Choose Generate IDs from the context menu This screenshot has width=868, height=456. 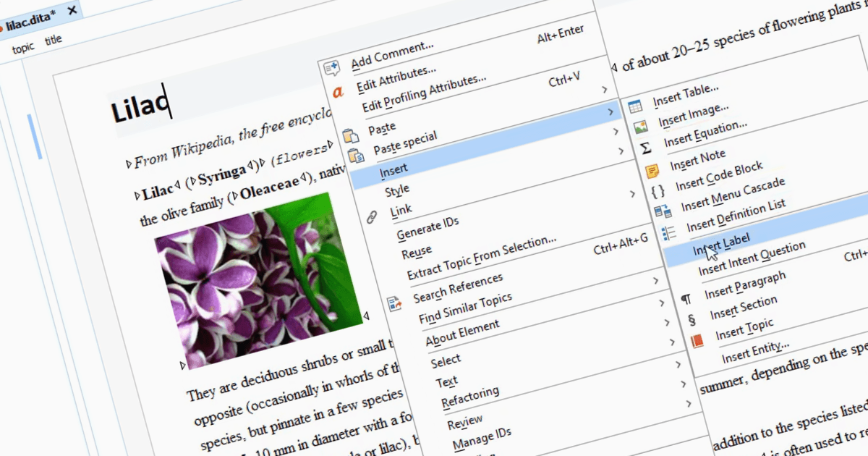click(x=427, y=228)
